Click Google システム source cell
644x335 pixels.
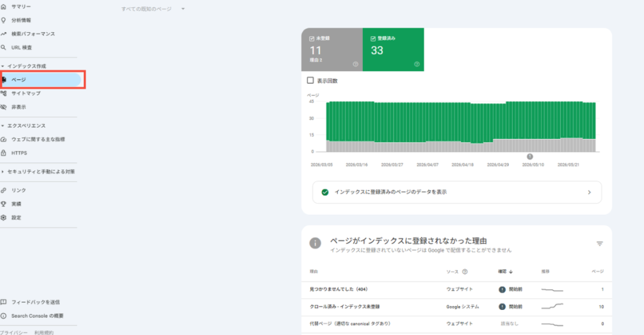click(x=463, y=307)
